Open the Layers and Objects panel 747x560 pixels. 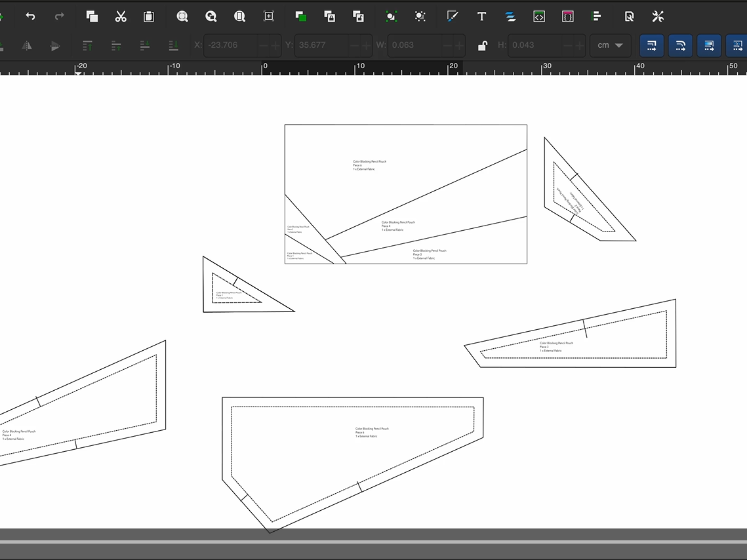point(510,16)
